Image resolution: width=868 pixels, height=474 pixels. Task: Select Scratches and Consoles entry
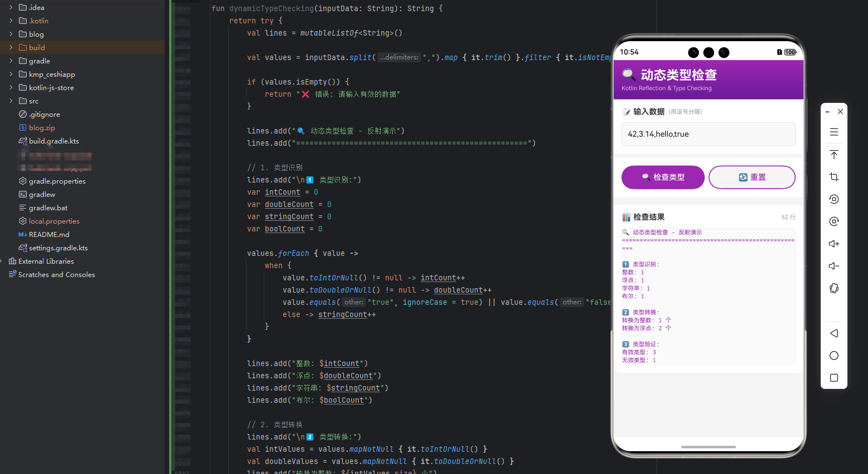click(x=57, y=274)
